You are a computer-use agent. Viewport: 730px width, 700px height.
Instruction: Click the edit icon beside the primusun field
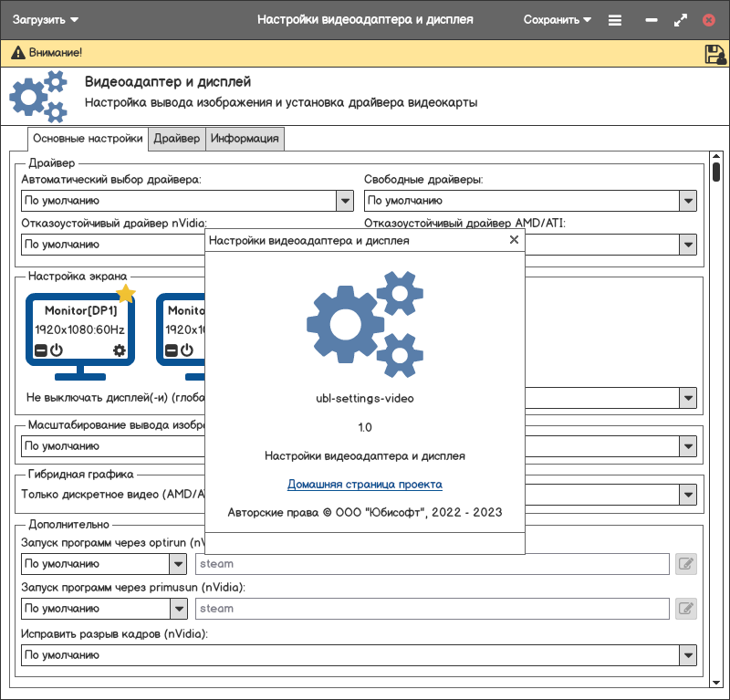point(686,608)
